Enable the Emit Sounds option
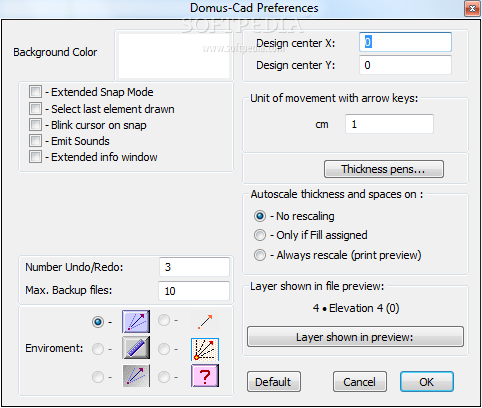Viewport: 482px width, 408px height. tap(35, 141)
